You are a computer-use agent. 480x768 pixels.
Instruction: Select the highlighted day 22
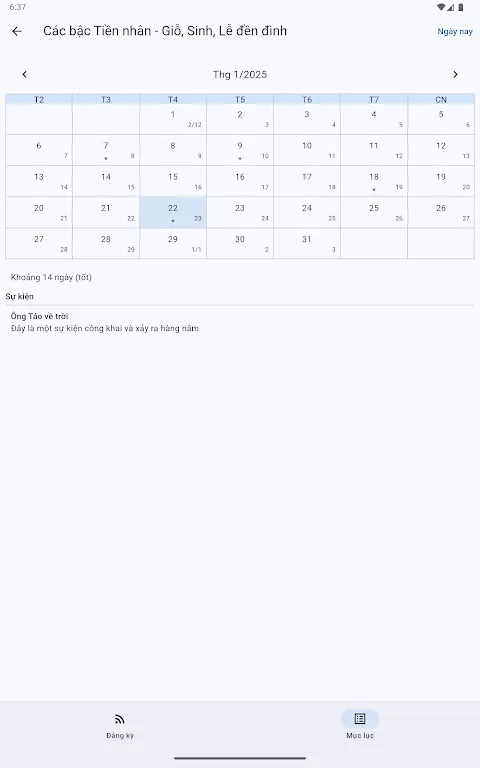click(173, 213)
